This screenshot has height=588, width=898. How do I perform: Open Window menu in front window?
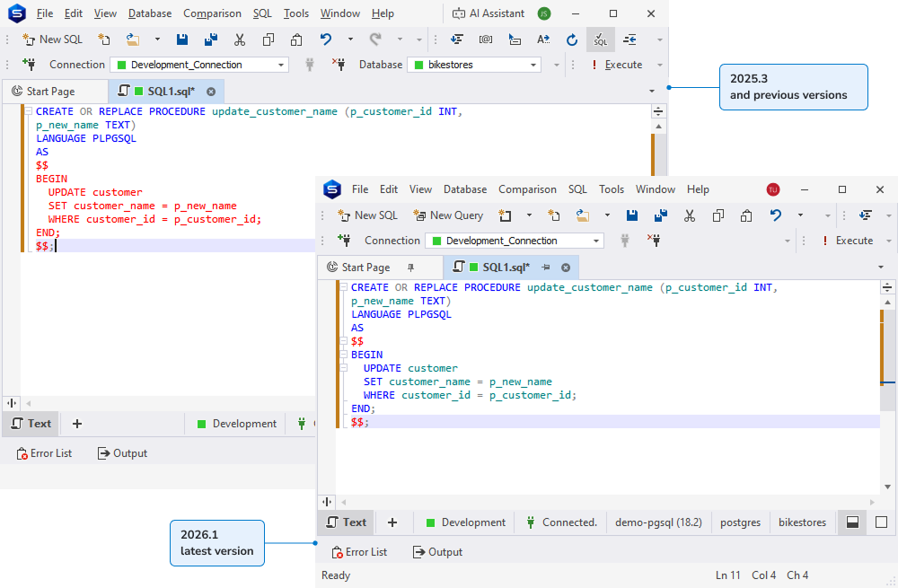click(656, 189)
